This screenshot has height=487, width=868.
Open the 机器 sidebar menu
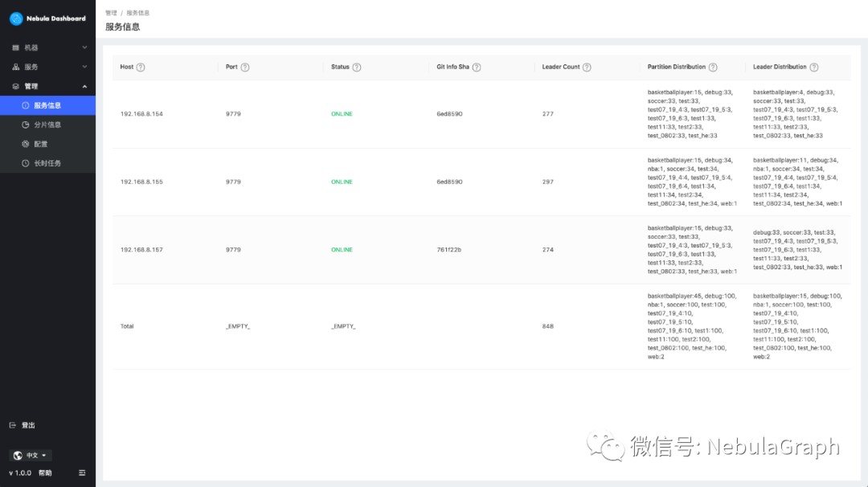pyautogui.click(x=47, y=47)
